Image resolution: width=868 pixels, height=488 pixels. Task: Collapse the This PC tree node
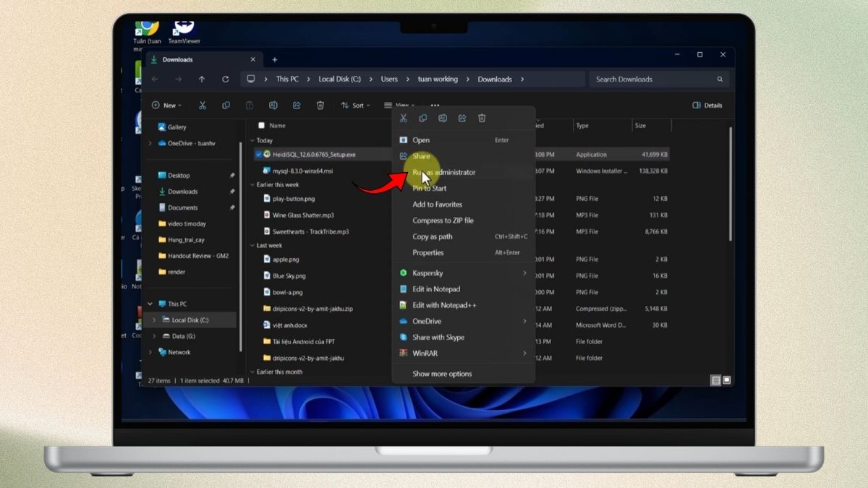150,304
